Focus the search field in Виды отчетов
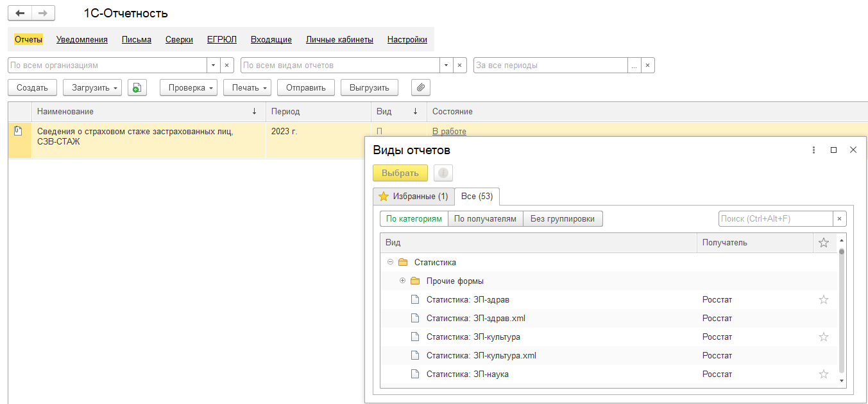This screenshot has height=404, width=868. [x=776, y=219]
